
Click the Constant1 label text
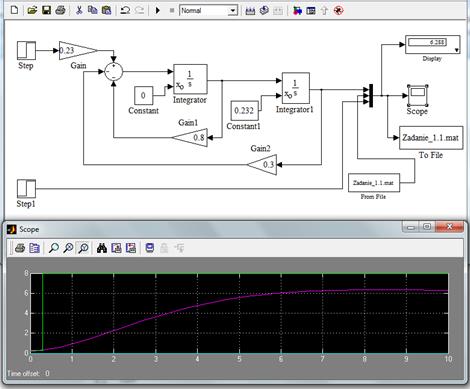pos(243,126)
